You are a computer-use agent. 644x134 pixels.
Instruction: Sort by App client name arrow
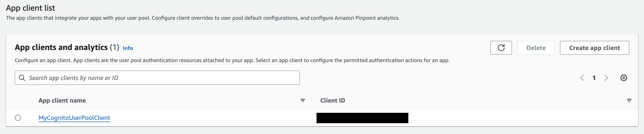click(303, 100)
